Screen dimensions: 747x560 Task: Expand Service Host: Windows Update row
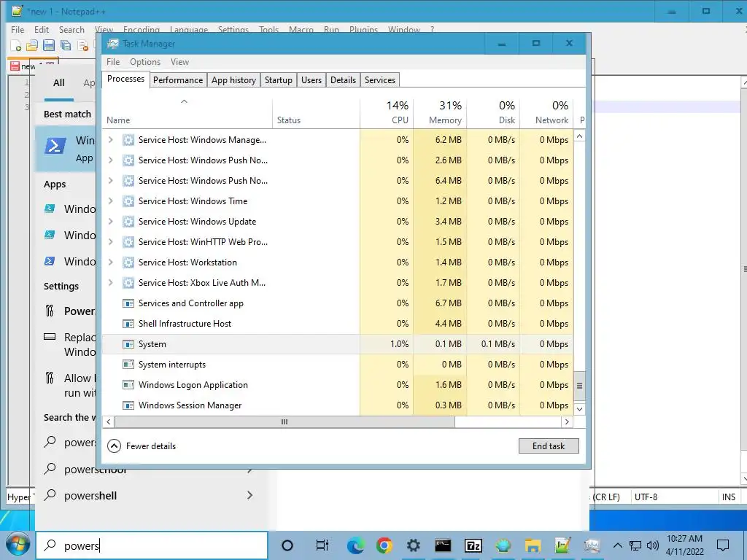coord(111,222)
